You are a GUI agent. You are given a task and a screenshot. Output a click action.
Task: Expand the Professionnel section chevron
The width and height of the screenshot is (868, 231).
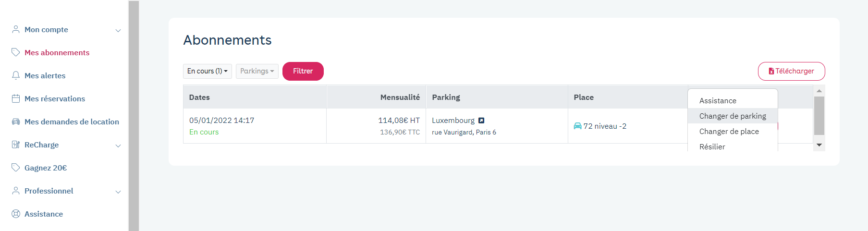click(x=118, y=192)
